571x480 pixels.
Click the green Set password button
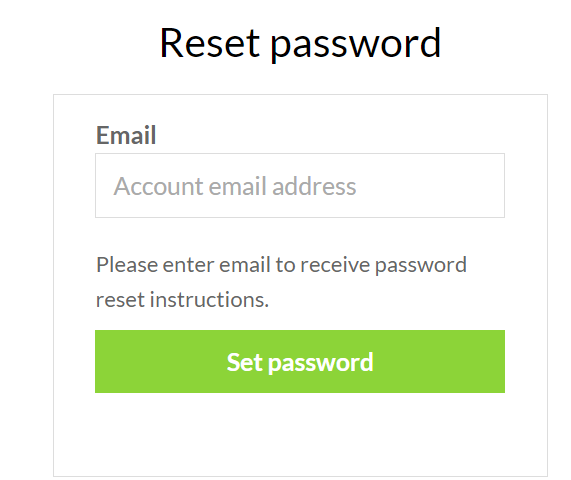coord(300,361)
